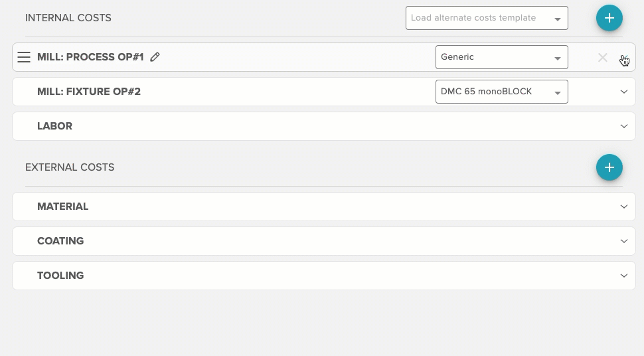Expand the Labor cost section
This screenshot has width=644, height=356.
click(623, 126)
